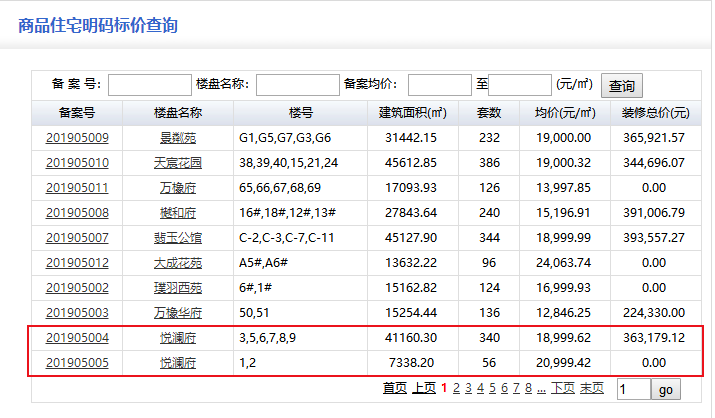Focus the 备案号 input field
Image resolution: width=715 pixels, height=418 pixels.
coord(149,85)
